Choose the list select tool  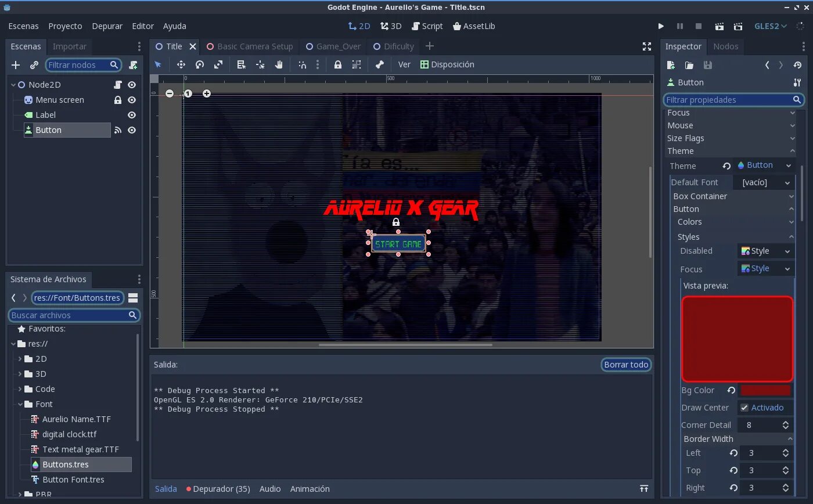[241, 64]
